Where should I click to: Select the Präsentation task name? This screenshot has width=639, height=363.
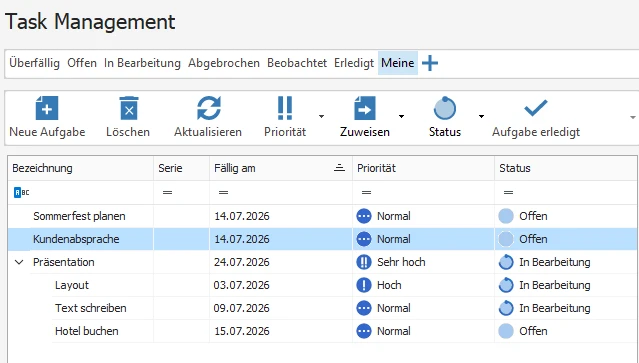coord(64,262)
